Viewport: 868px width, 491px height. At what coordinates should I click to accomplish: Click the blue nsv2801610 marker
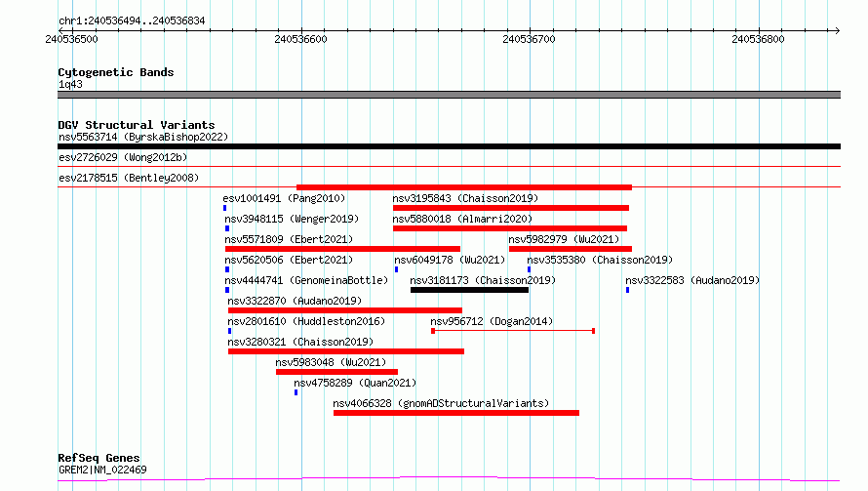click(x=230, y=331)
